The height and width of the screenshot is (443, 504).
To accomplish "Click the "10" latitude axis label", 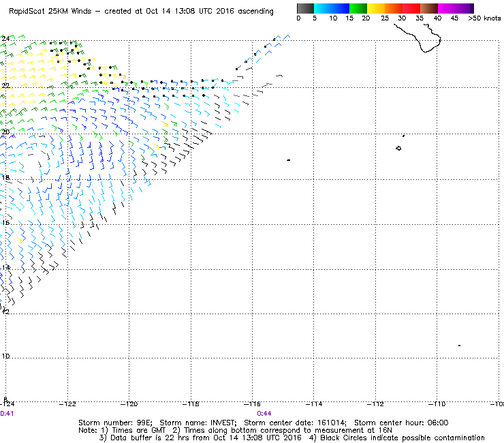I will [5, 356].
